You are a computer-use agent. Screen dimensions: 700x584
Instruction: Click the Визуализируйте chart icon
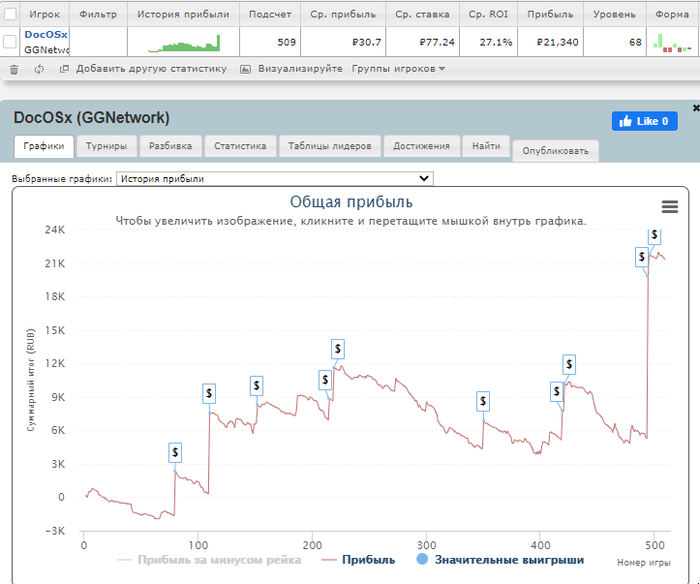click(x=245, y=69)
